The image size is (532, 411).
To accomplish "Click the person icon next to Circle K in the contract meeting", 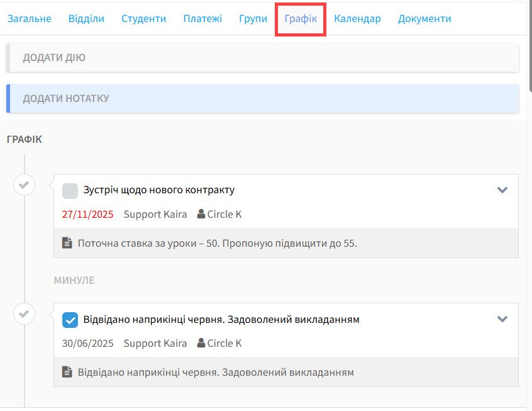I will point(201,214).
